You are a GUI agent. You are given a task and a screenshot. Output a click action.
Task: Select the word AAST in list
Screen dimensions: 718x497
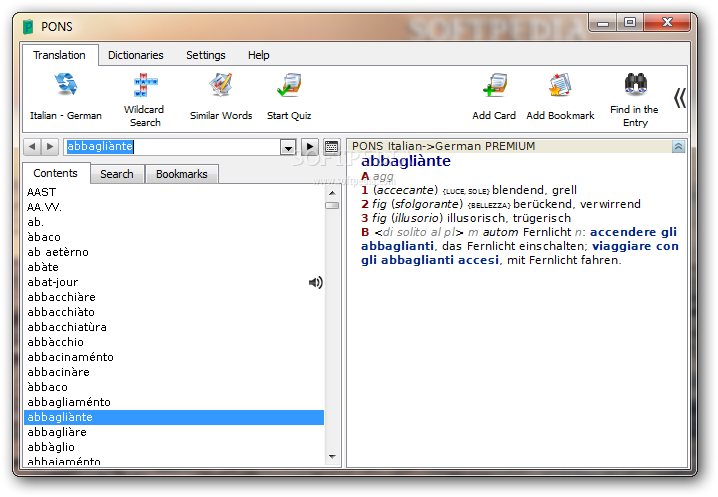pyautogui.click(x=174, y=192)
